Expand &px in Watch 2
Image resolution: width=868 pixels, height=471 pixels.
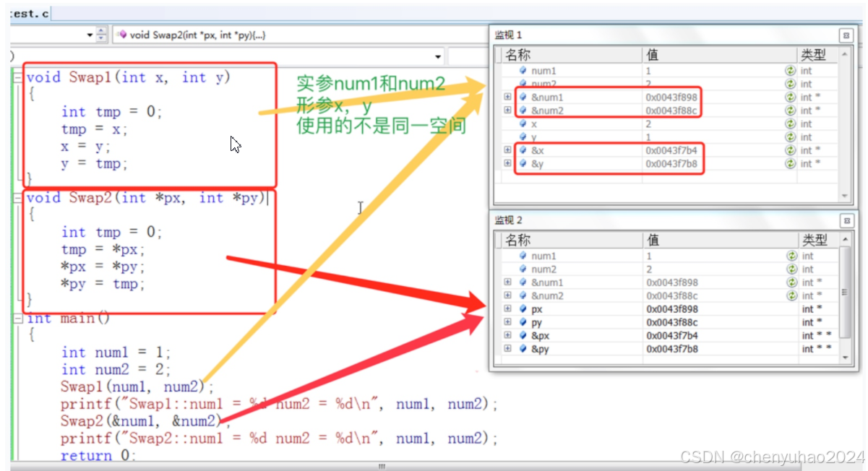tap(508, 335)
